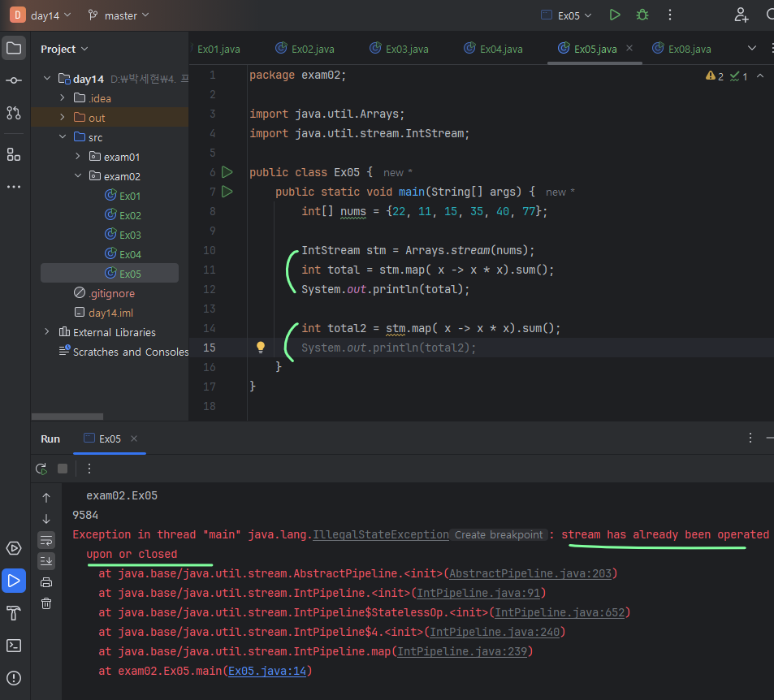The height and width of the screenshot is (700, 774).
Task: Expand the out folder
Action: [63, 117]
